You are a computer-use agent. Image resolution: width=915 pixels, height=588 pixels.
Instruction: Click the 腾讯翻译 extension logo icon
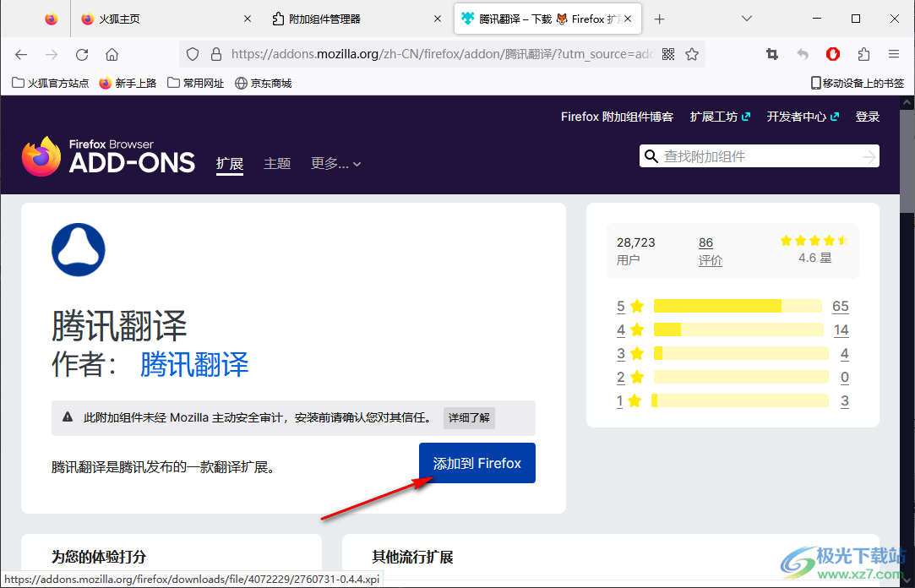coord(79,250)
